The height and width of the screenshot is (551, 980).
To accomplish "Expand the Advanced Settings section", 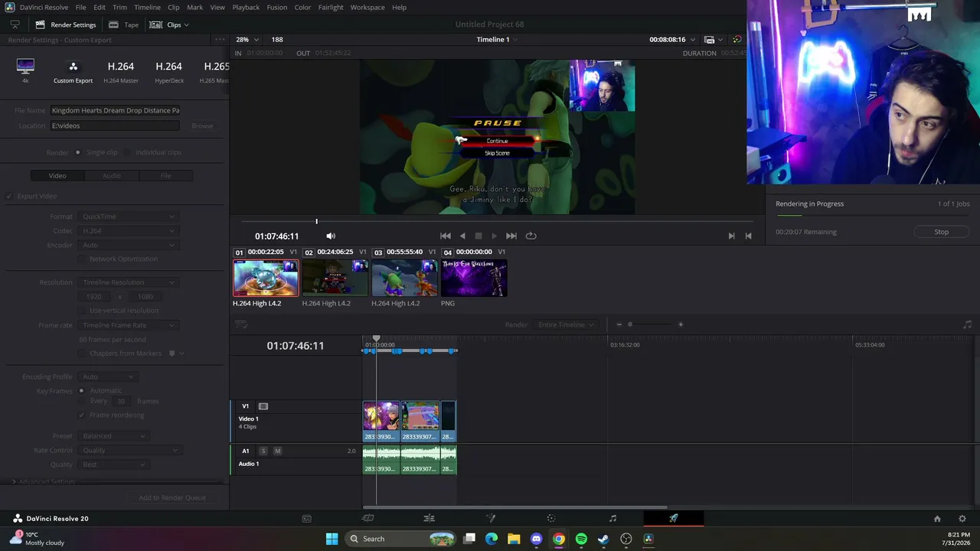I will [14, 482].
